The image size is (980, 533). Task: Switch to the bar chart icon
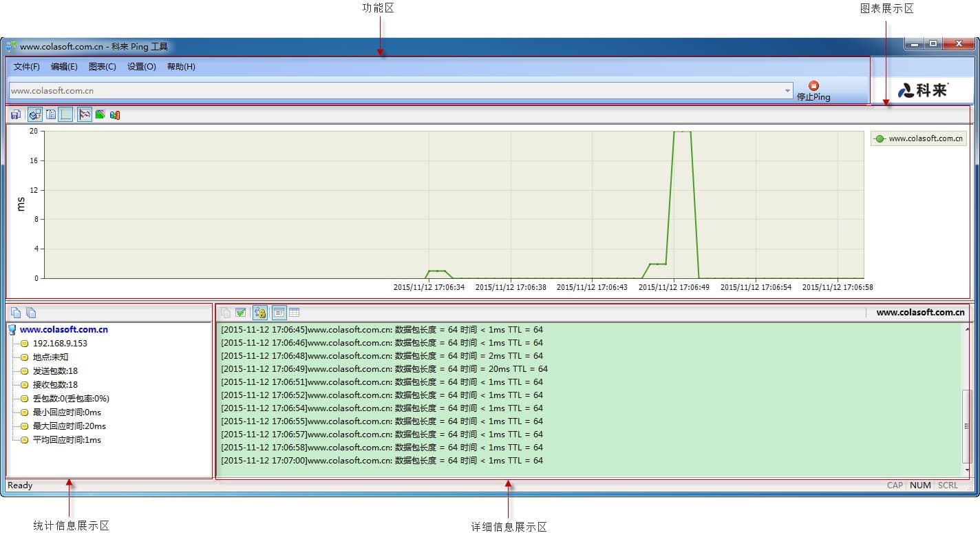(115, 115)
